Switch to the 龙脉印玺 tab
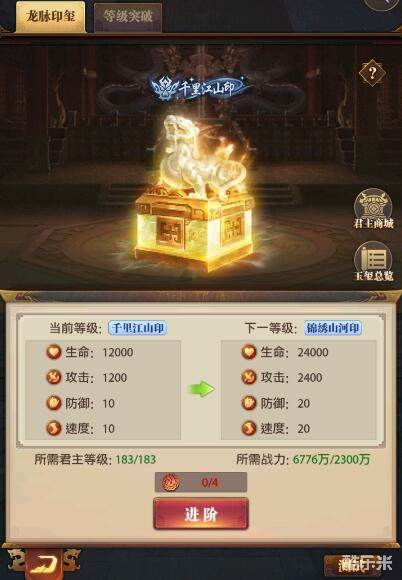Screen dimensions: 402x580 [x=51, y=17]
